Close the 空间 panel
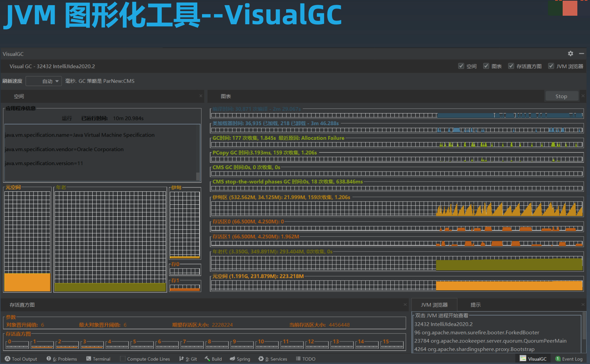Image resolution: width=590 pixels, height=364 pixels. click(x=201, y=96)
